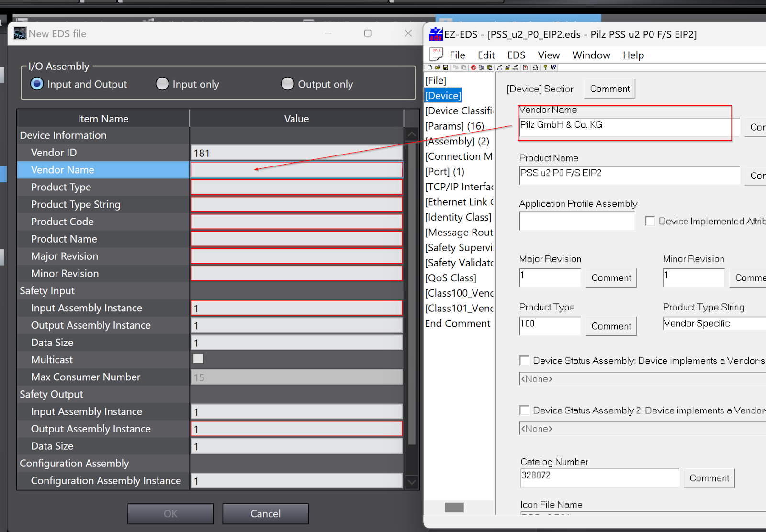This screenshot has width=766, height=532.
Task: Open the EDS menu
Action: click(x=516, y=55)
